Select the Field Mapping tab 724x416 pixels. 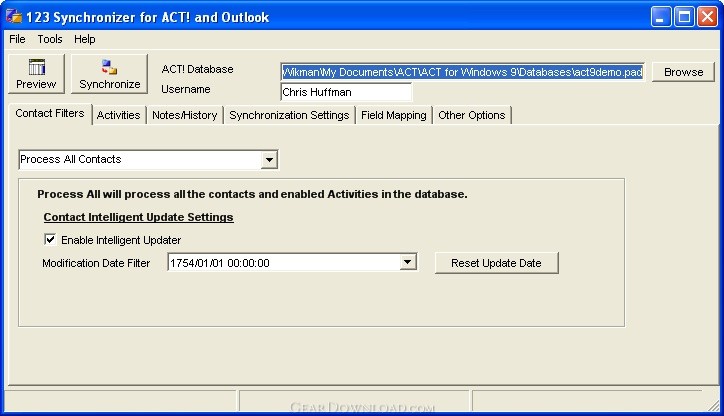[x=393, y=115]
